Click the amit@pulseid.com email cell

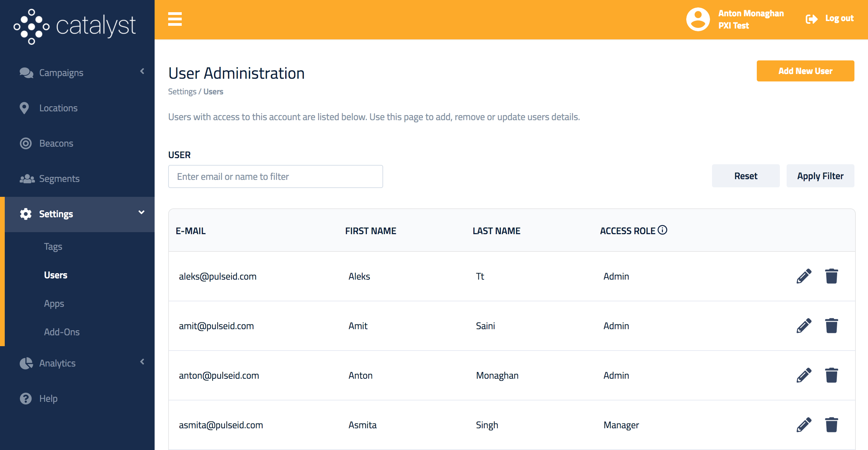coord(216,326)
